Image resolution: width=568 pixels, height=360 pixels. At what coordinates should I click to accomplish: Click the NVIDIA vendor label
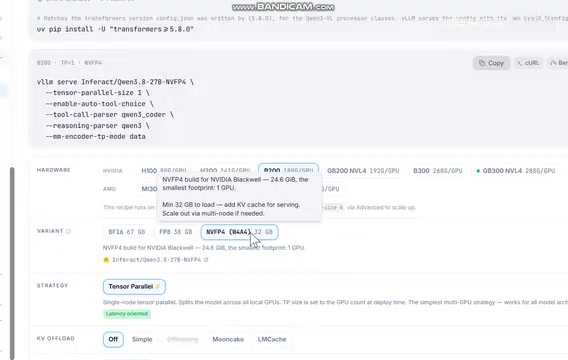point(113,171)
